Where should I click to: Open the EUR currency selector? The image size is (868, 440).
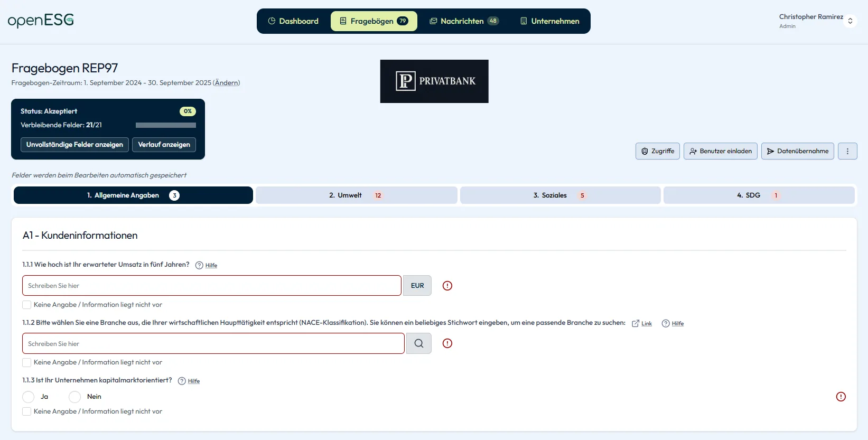pos(417,286)
